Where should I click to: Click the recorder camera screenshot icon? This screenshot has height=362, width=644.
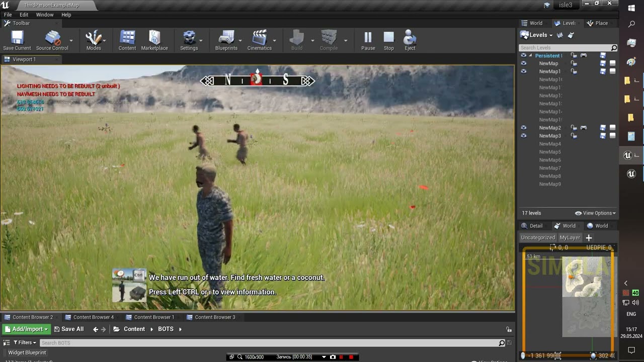point(333,357)
